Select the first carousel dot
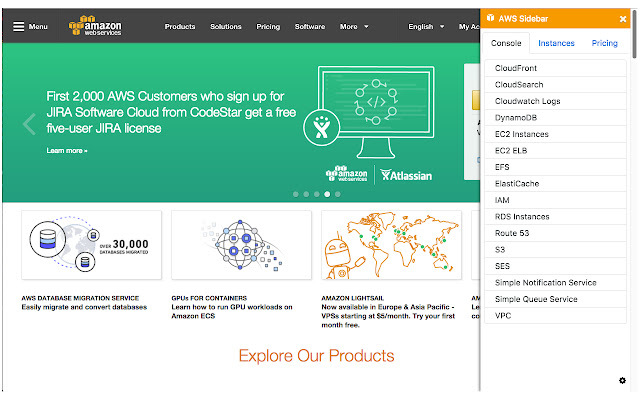 click(x=296, y=194)
